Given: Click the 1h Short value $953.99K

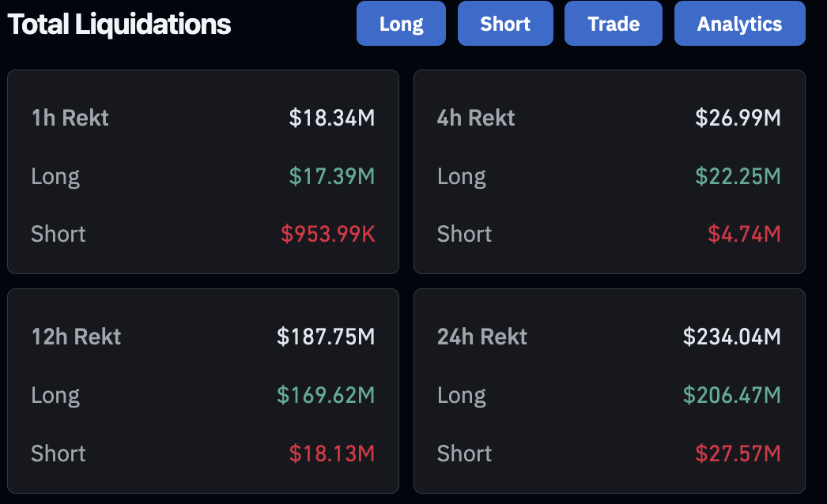Looking at the screenshot, I should 327,234.
